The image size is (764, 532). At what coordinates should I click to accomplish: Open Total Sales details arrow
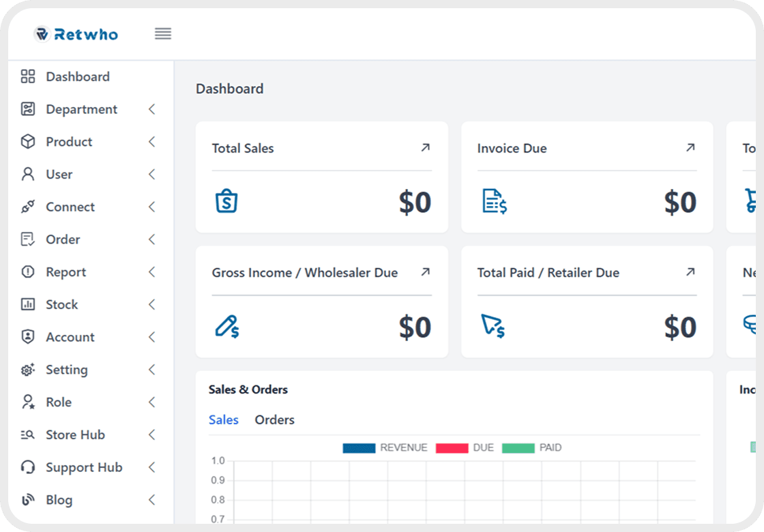click(426, 147)
